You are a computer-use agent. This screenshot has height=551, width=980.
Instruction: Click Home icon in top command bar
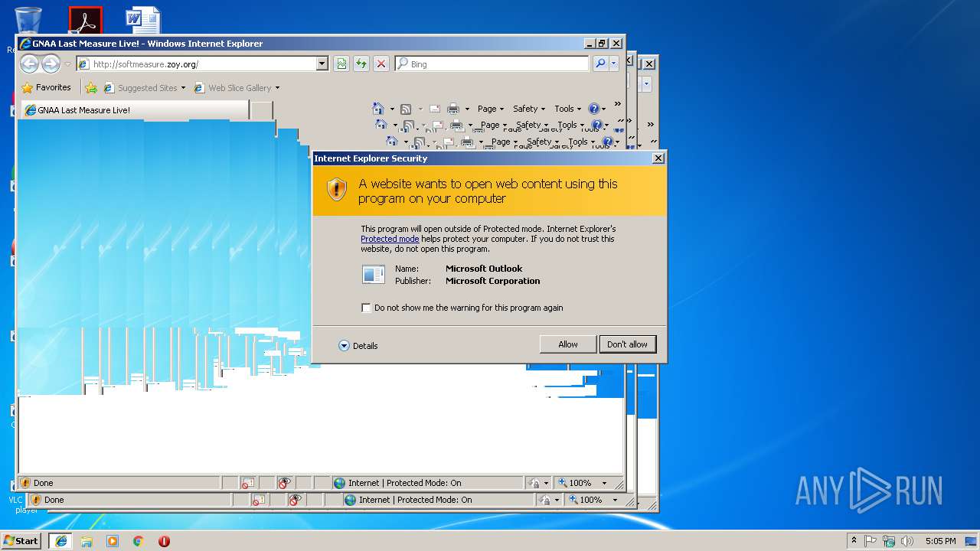click(377, 109)
